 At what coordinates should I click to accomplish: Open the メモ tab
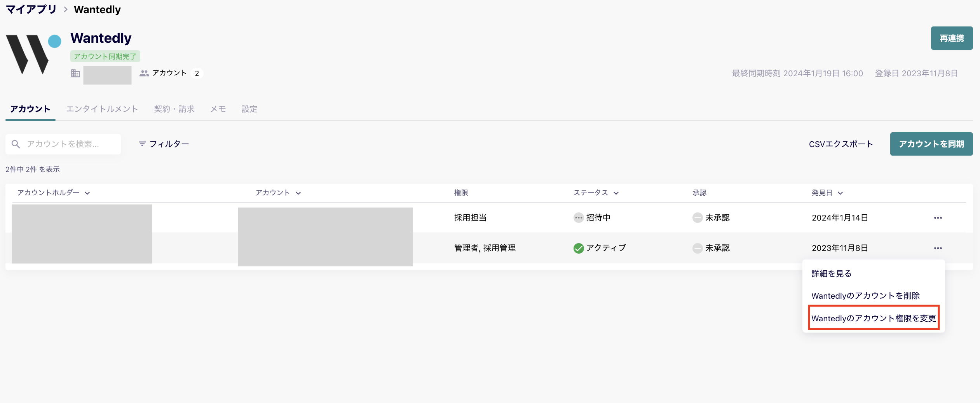pyautogui.click(x=218, y=109)
